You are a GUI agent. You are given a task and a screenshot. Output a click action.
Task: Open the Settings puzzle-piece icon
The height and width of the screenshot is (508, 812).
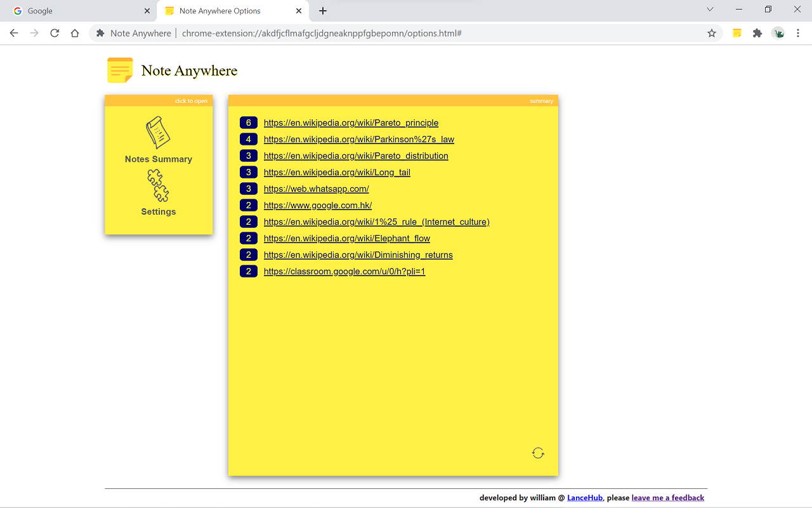point(158,185)
